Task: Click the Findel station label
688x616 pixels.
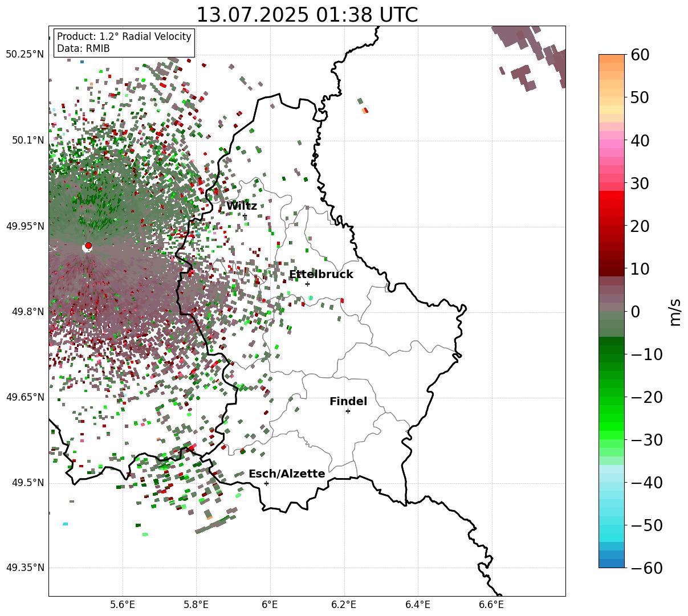Action: pos(348,402)
